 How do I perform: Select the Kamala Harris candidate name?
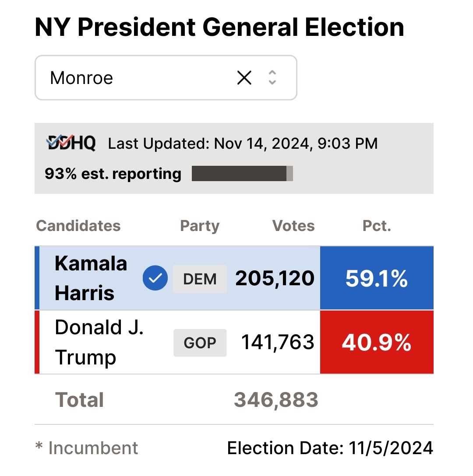[91, 278]
